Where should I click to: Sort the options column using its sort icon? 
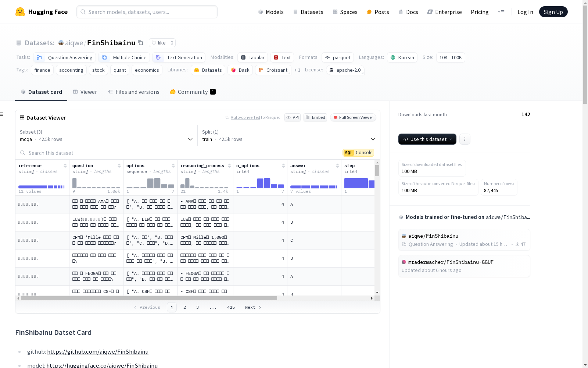pos(173,166)
